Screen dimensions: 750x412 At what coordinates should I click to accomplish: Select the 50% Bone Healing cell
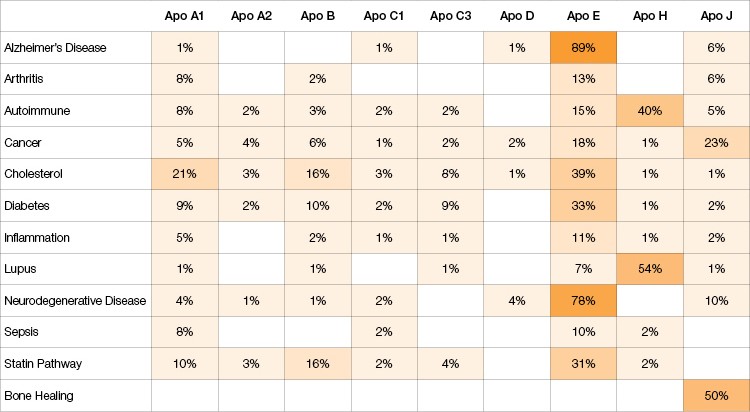click(x=716, y=396)
